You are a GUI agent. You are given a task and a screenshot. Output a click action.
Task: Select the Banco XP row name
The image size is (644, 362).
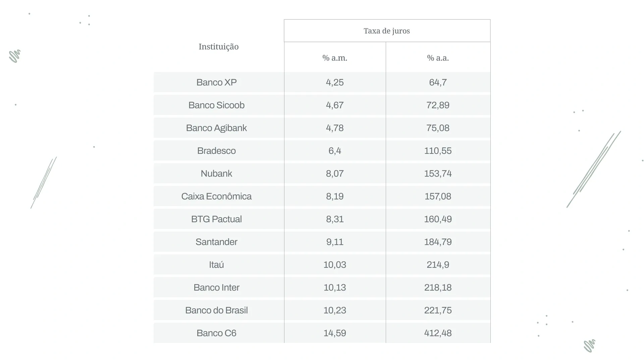click(216, 82)
